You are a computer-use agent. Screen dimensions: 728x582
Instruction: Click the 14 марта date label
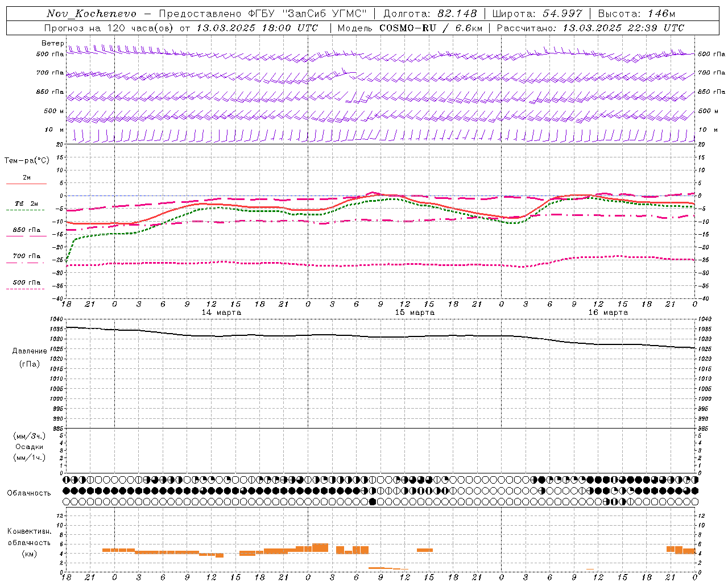click(221, 313)
